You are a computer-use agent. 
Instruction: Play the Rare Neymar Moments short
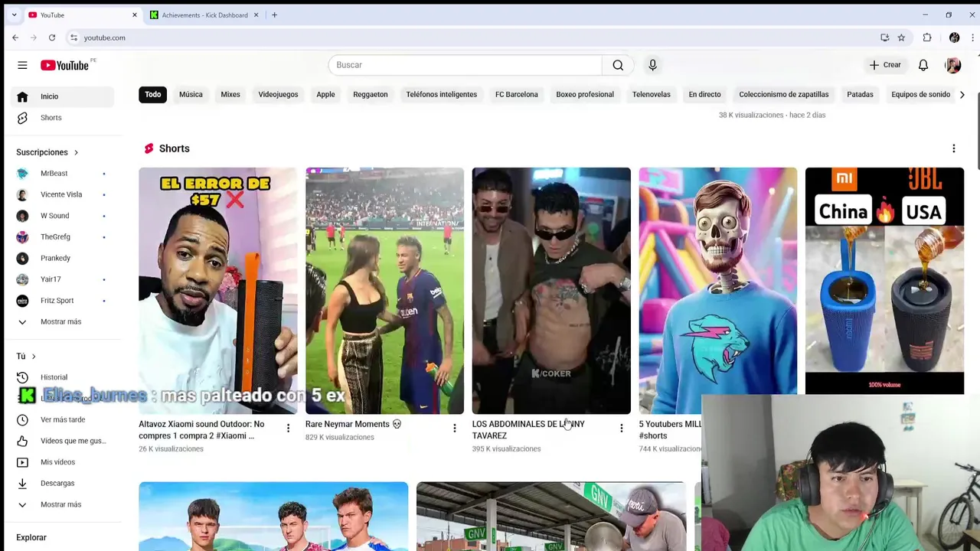384,291
